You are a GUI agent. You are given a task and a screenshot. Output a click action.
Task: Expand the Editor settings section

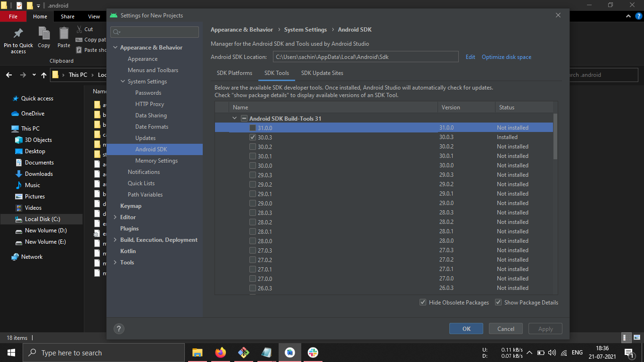pos(116,217)
